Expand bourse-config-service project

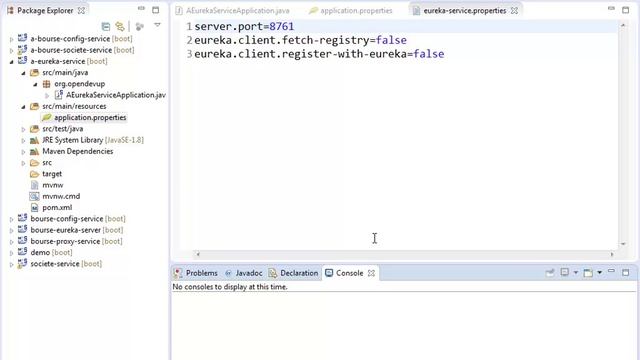coord(11,220)
